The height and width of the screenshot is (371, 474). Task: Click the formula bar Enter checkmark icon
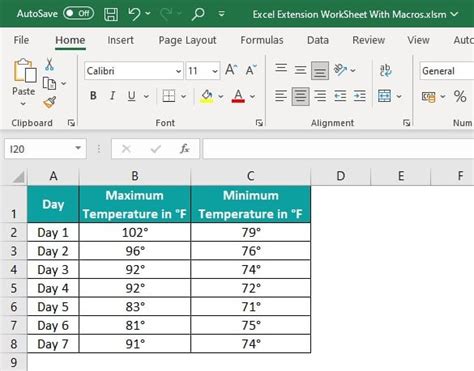point(156,149)
